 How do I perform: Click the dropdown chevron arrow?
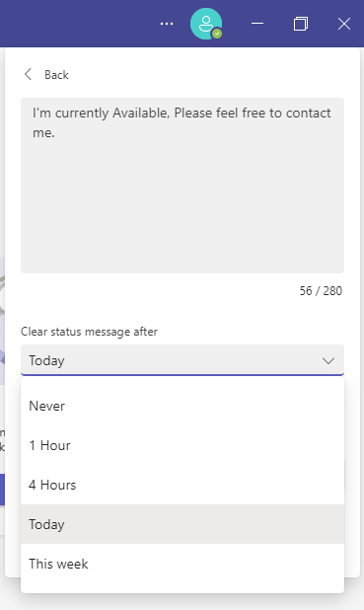click(x=328, y=360)
